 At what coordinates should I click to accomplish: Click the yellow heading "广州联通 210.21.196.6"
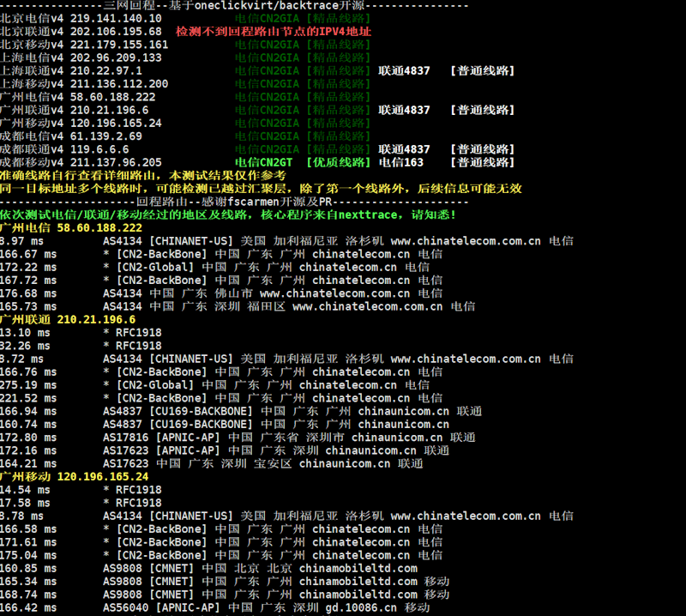pyautogui.click(x=68, y=320)
